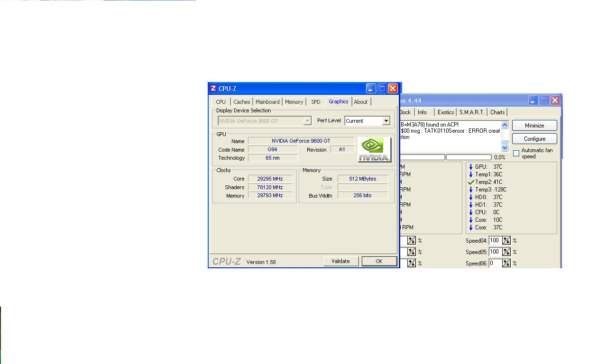Open the Exotics tab in SpeedFan
This screenshot has height=364, width=607.
coord(446,112)
